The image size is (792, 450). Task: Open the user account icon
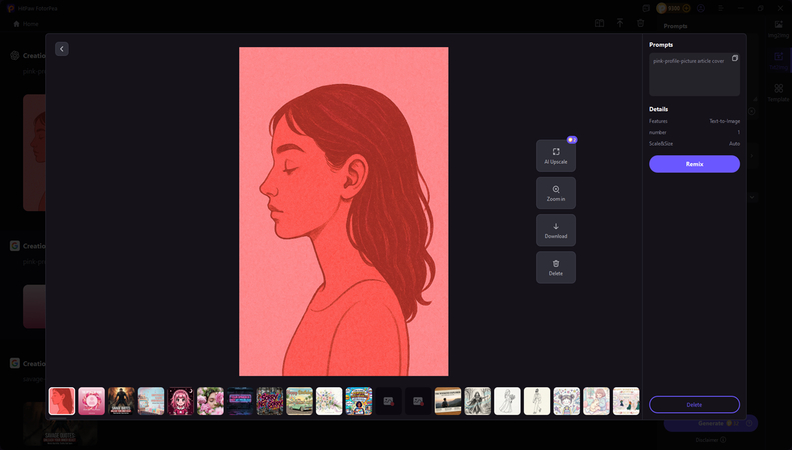point(702,8)
